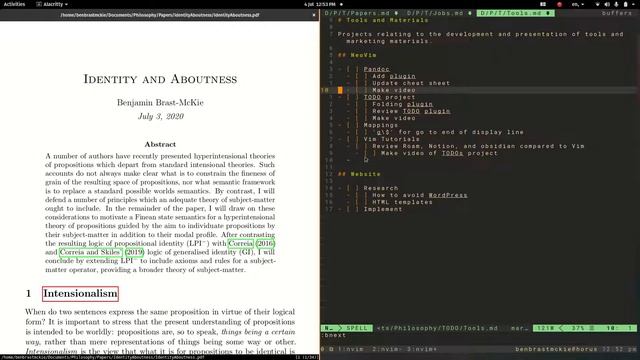Click 'Review Roam, Notion, and obsidian' line
This screenshot has height=360, width=640.
pos(478,146)
